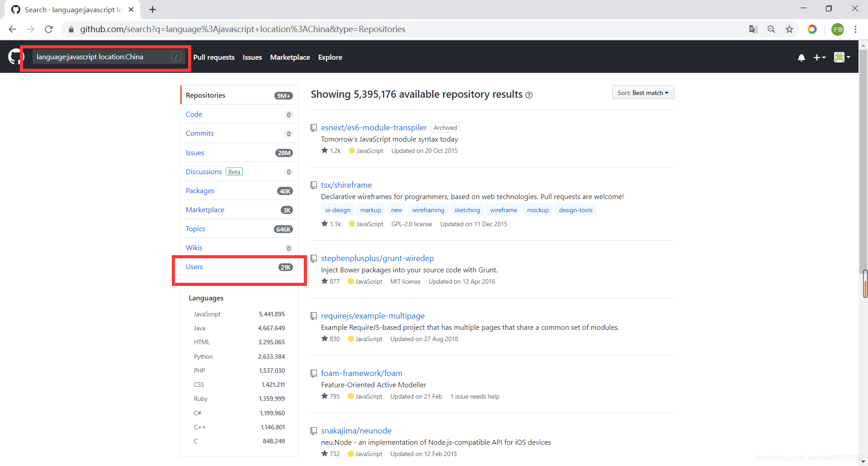Click the wireframing topic tag
868x466 pixels.
tap(428, 210)
